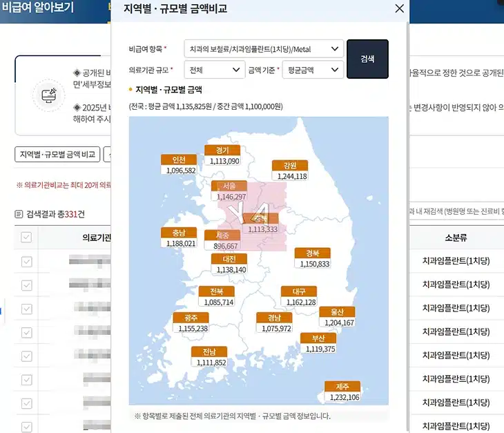
Task: Click the dialog's vertical scrollbar
Action: coord(407,225)
